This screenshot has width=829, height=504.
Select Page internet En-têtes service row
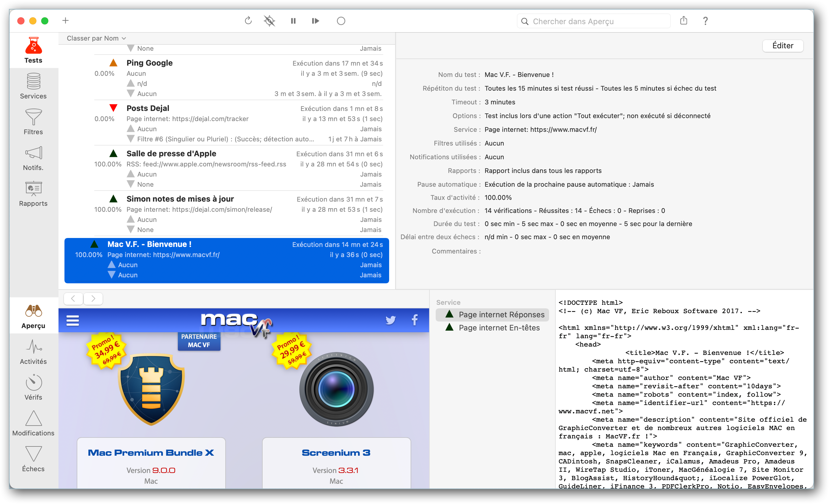point(492,328)
